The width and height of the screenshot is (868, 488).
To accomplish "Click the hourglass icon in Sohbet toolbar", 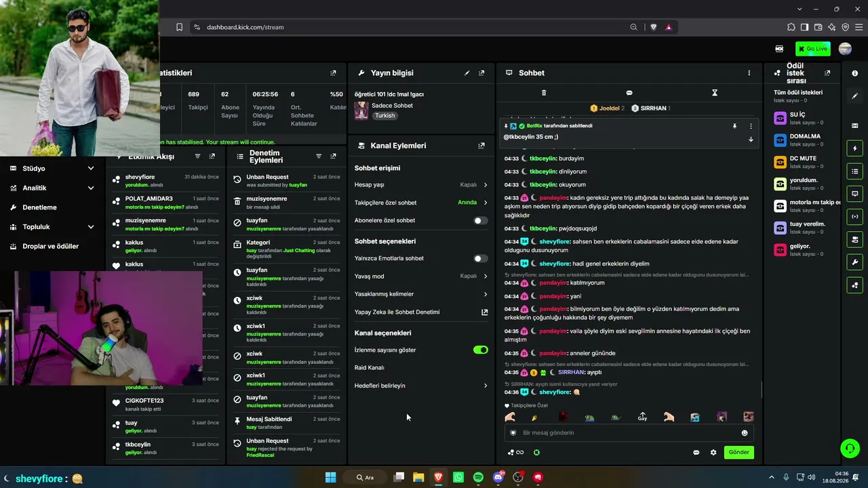I will [x=715, y=93].
